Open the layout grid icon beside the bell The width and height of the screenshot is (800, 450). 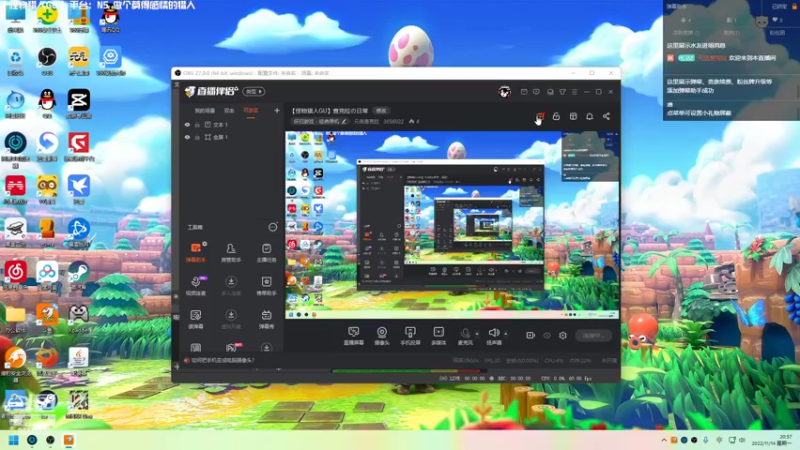[573, 117]
